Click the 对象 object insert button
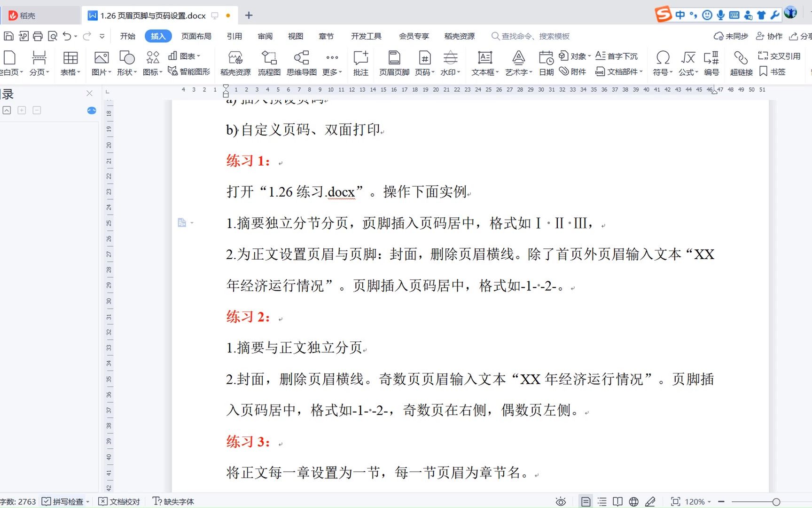Image resolution: width=812 pixels, height=508 pixels. [x=574, y=56]
